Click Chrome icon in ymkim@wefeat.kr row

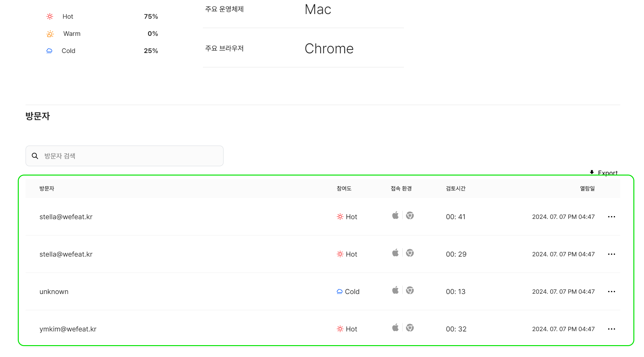[x=410, y=328]
